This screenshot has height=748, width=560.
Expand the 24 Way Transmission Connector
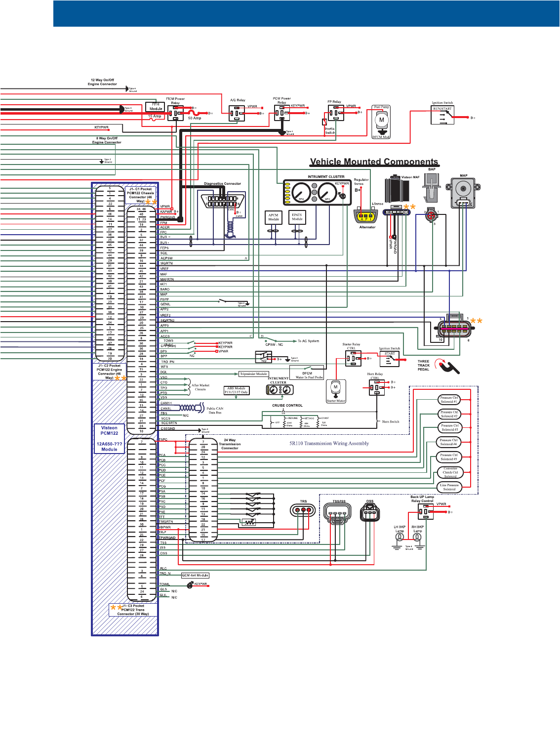click(x=231, y=445)
